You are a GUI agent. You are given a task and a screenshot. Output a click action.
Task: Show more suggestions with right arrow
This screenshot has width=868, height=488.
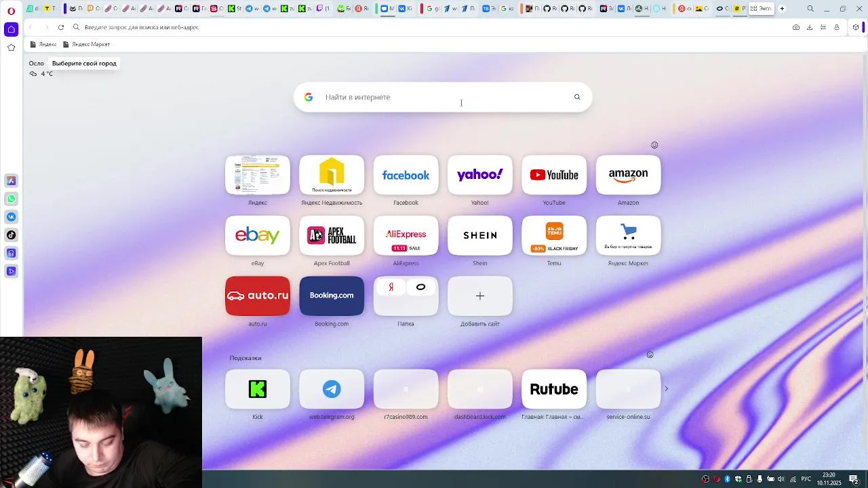pos(666,388)
